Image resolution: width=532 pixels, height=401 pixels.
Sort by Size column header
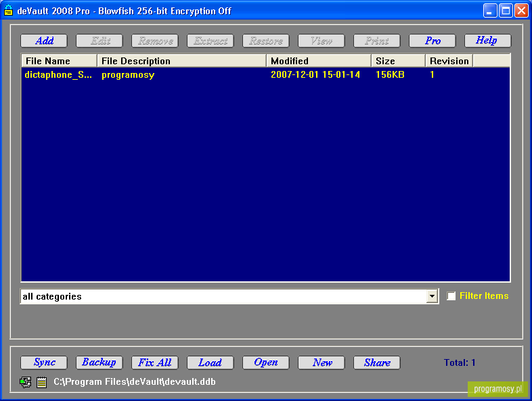[x=399, y=61]
